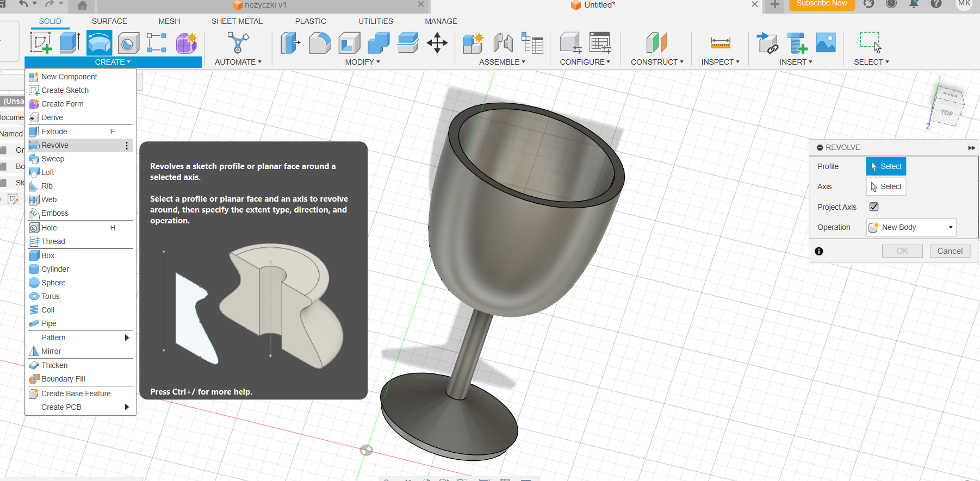Select the Move/Copy arrows icon
Viewport: 980px width, 481px height.
tap(437, 43)
